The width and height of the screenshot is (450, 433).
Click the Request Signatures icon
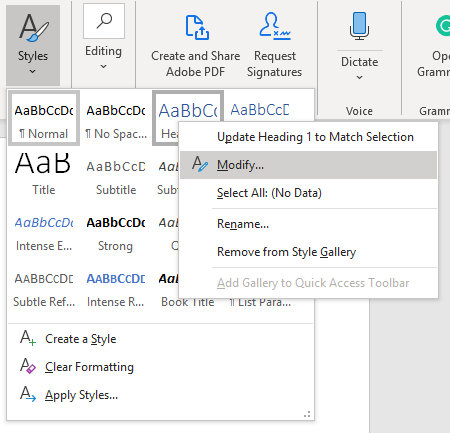click(x=275, y=25)
